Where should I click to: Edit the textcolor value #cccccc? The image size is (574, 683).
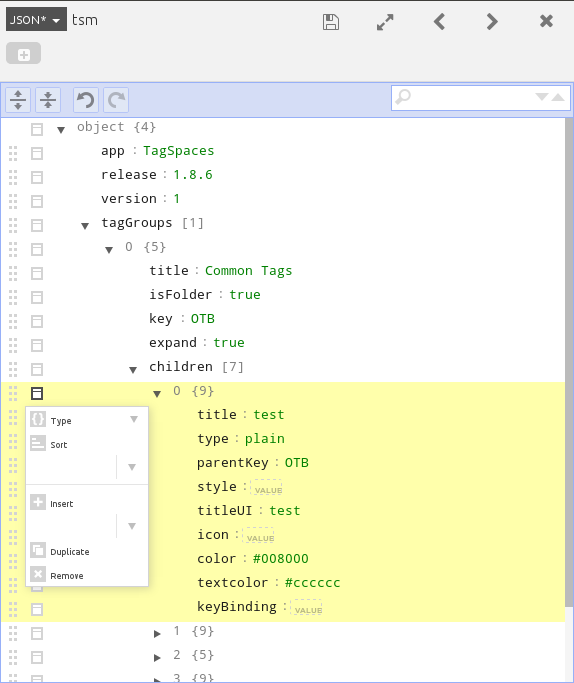[312, 583]
